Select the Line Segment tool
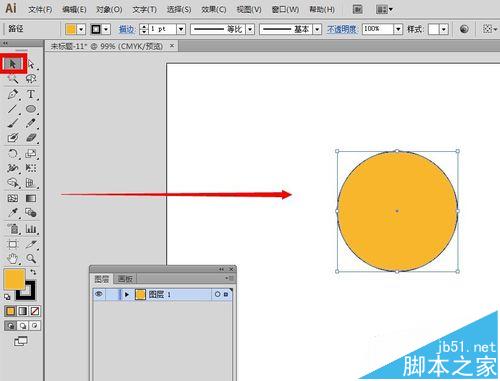 coord(13,109)
